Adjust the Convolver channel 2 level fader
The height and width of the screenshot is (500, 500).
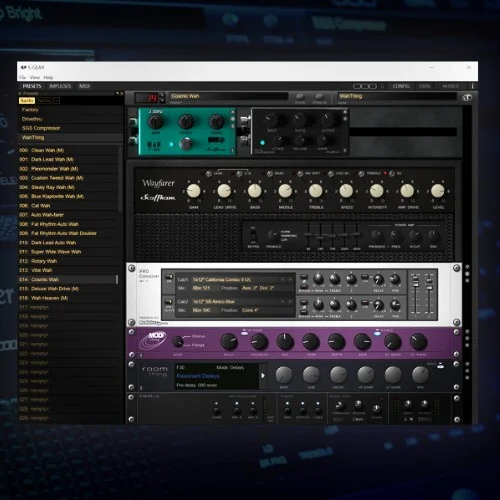[x=429, y=283]
